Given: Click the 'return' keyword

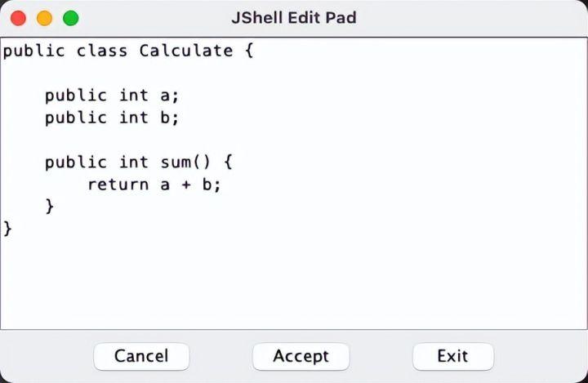Looking at the screenshot, I should point(118,185).
